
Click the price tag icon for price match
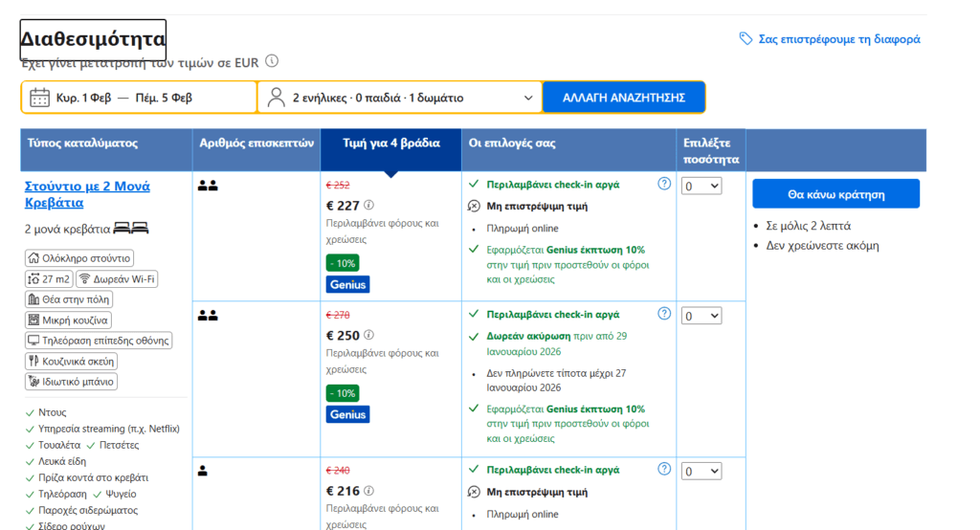click(x=746, y=39)
